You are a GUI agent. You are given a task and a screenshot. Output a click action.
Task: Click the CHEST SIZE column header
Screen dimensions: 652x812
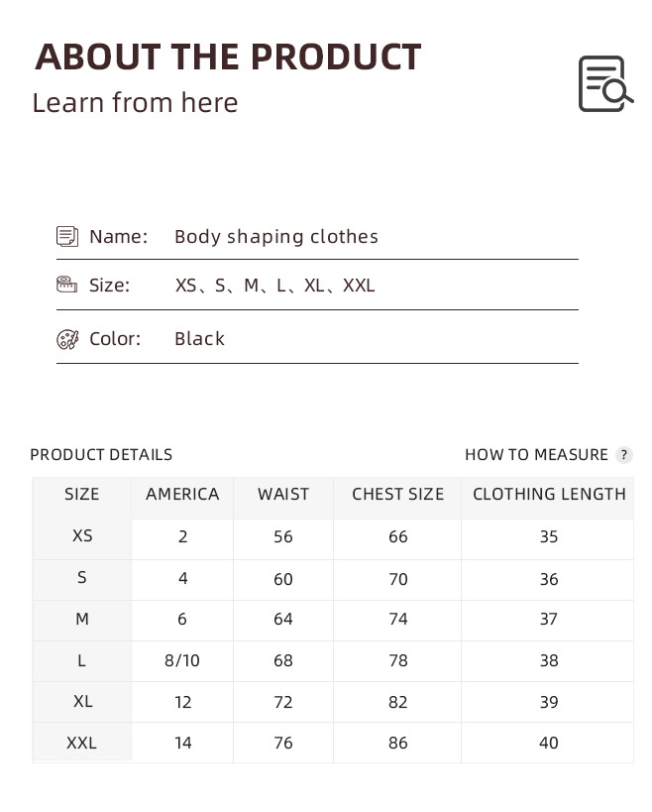point(397,494)
